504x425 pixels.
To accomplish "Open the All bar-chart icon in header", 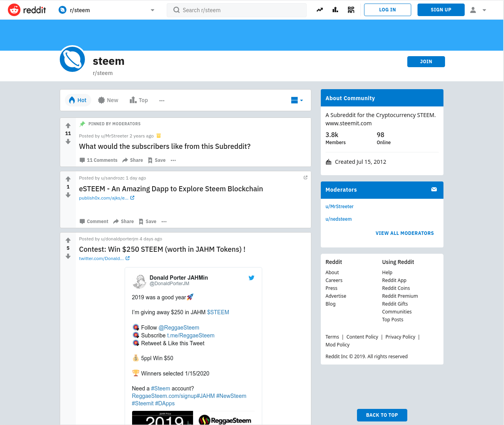I will (x=335, y=10).
